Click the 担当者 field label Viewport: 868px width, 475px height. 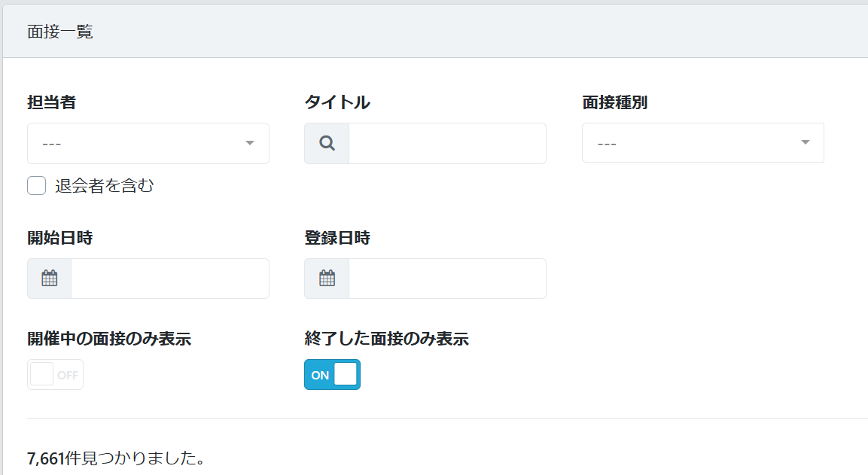(51, 103)
